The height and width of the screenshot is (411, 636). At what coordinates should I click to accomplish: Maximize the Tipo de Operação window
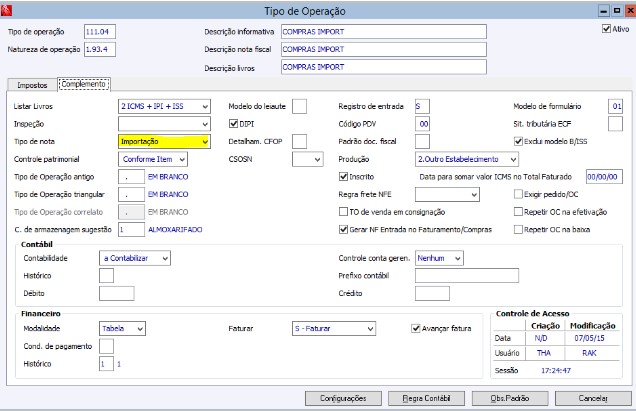(614, 9)
